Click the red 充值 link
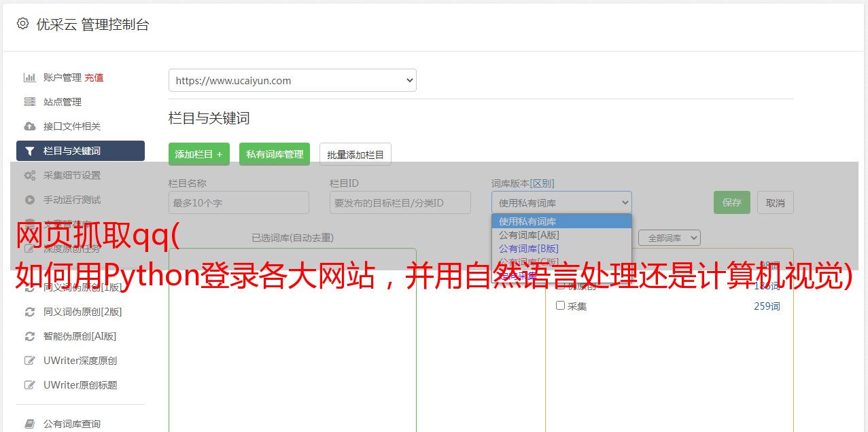Viewport: 868px width, 432px height. tap(94, 77)
